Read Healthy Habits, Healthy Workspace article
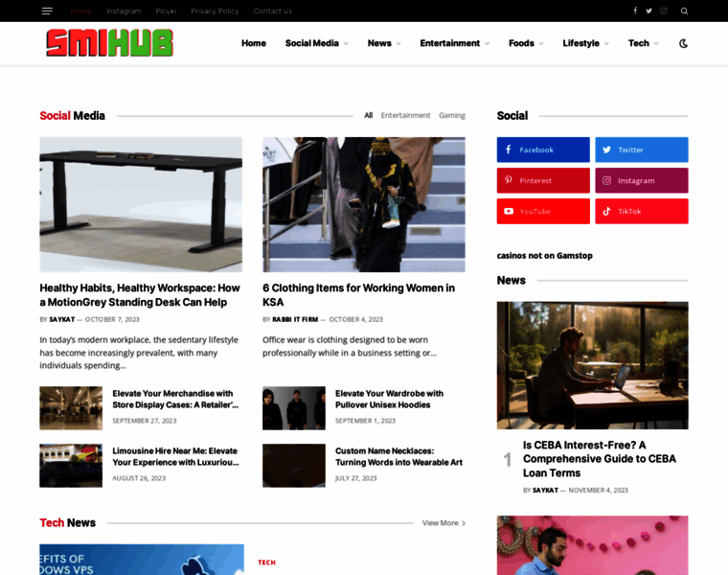 point(140,295)
